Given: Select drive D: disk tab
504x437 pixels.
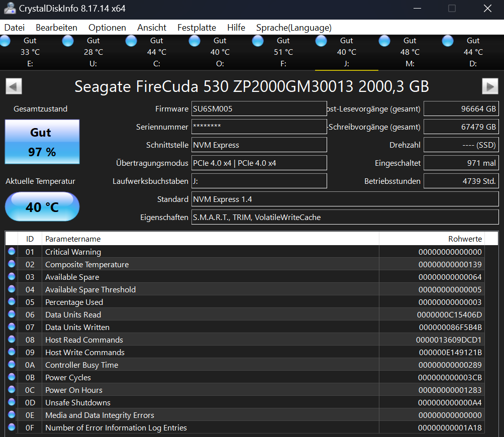Looking at the screenshot, I should coord(473,52).
